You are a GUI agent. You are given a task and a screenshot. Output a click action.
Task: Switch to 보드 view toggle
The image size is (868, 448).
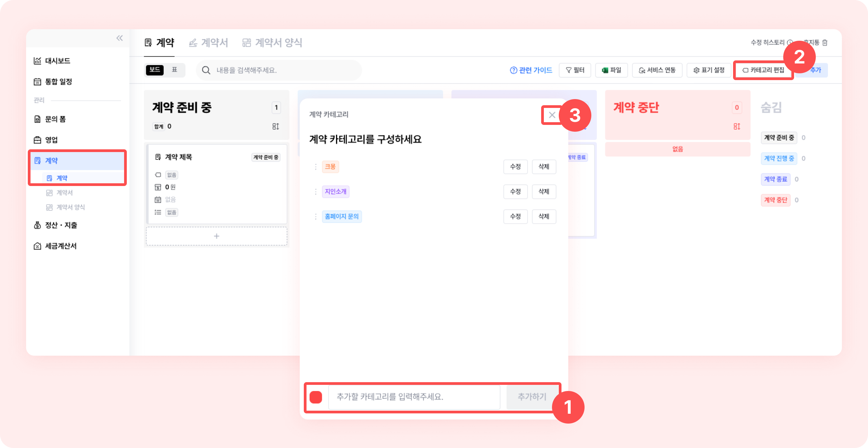tap(155, 70)
